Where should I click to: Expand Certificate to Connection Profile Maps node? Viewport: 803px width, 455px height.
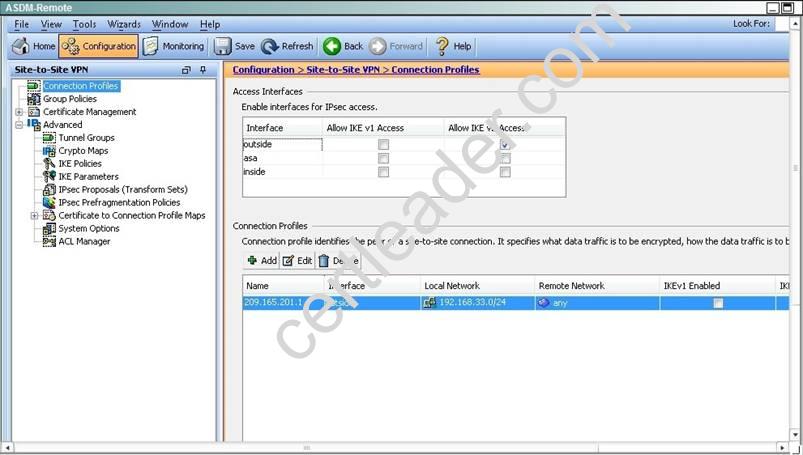34,215
